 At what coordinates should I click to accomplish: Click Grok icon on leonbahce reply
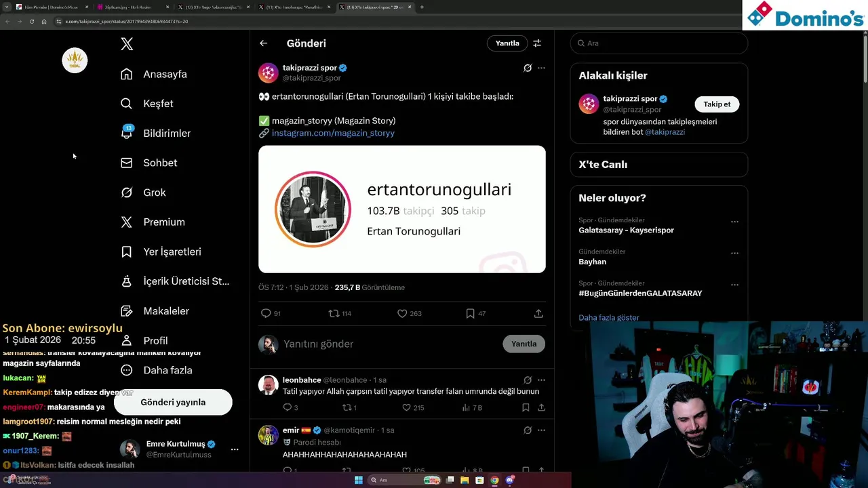click(x=528, y=380)
